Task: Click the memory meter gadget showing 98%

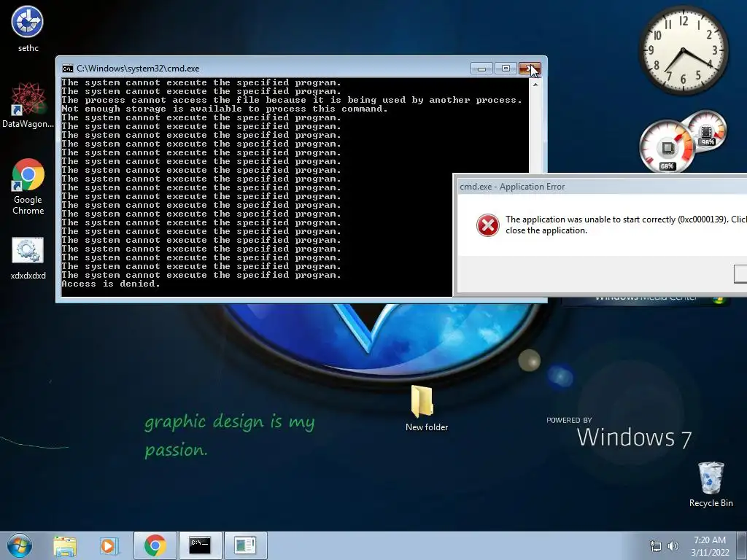Action: tap(707, 130)
